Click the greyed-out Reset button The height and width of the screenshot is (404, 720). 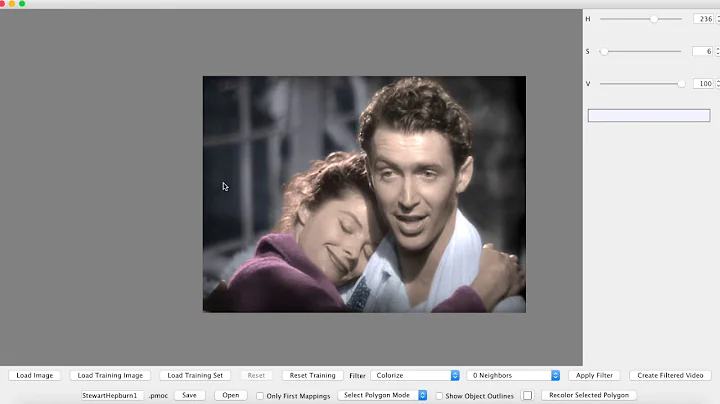(x=256, y=375)
